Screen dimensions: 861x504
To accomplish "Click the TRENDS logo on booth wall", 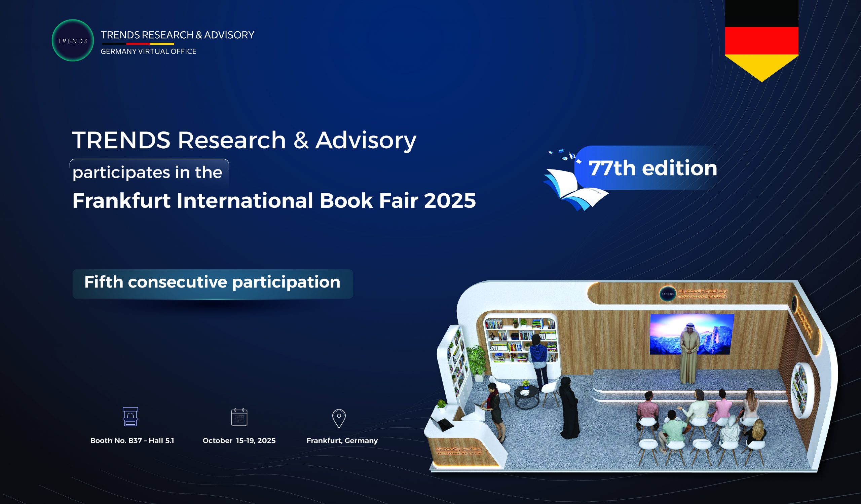I will point(667,294).
